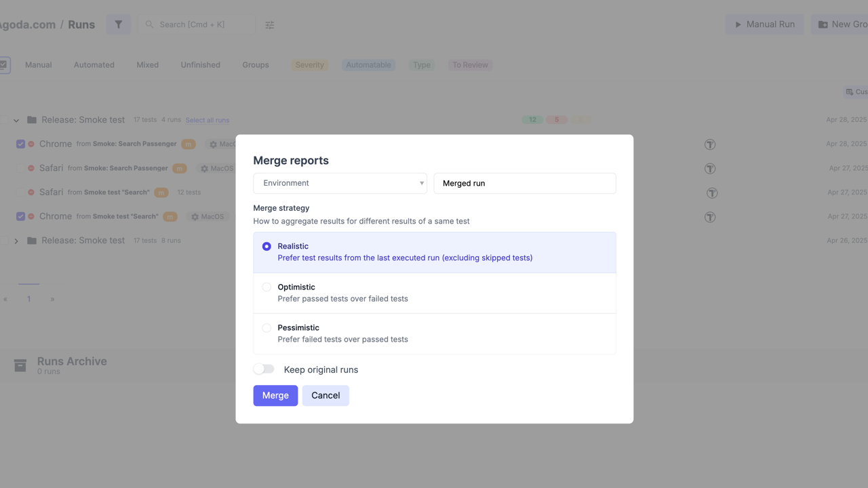
Task: Click the magnifier icon in the search bar
Action: [x=149, y=24]
